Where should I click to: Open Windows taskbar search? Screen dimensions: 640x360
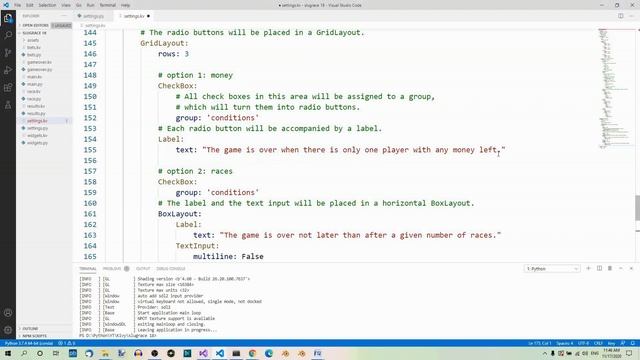tap(24, 353)
